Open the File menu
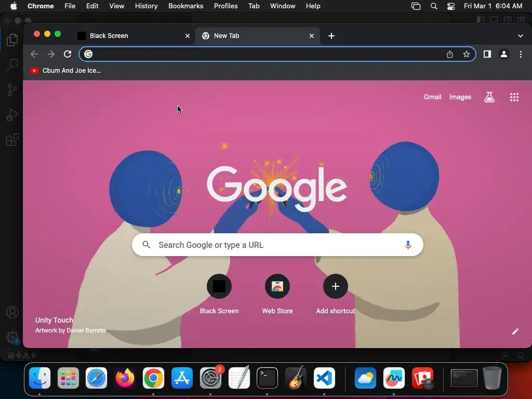The width and height of the screenshot is (532, 399). (70, 6)
